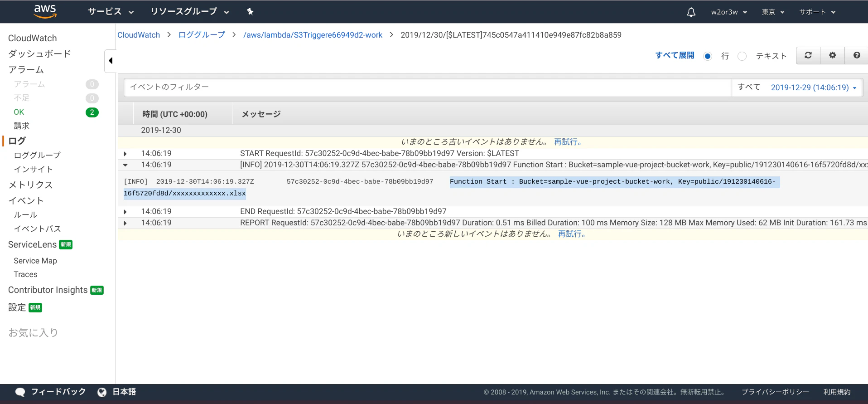Open the サポート dropdown menu
The height and width of the screenshot is (404, 868).
pos(817,12)
